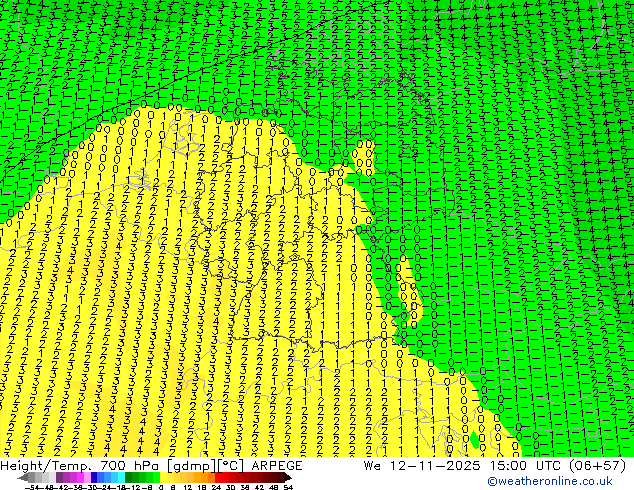This screenshot has height=490, width=634.
Task: Click the (06+57) forecast run label
Action: (598, 466)
